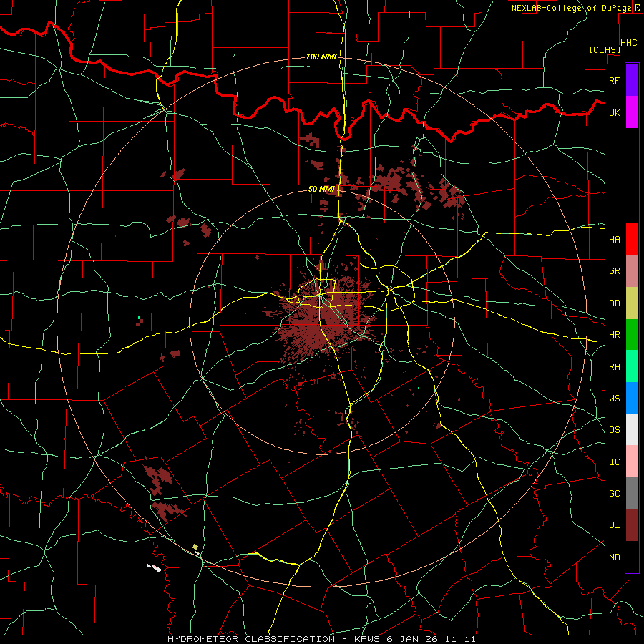
Task: Click the ND legend label
Action: [614, 557]
